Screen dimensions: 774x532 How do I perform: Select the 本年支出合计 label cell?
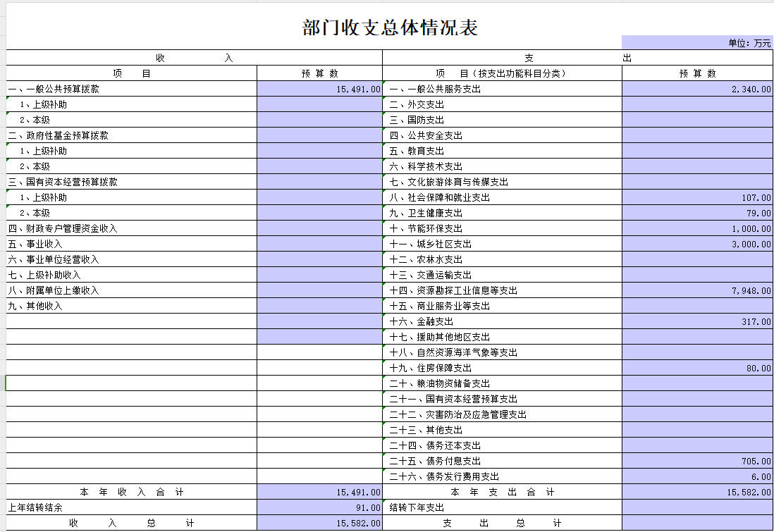[502, 492]
